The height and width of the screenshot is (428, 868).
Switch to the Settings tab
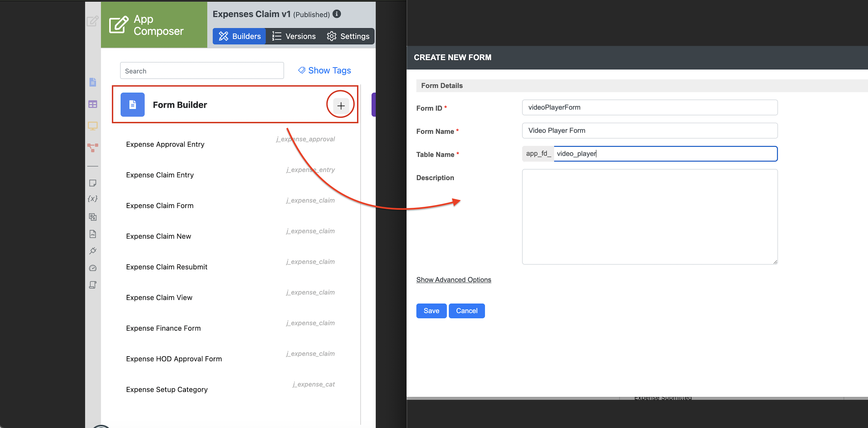[348, 36]
